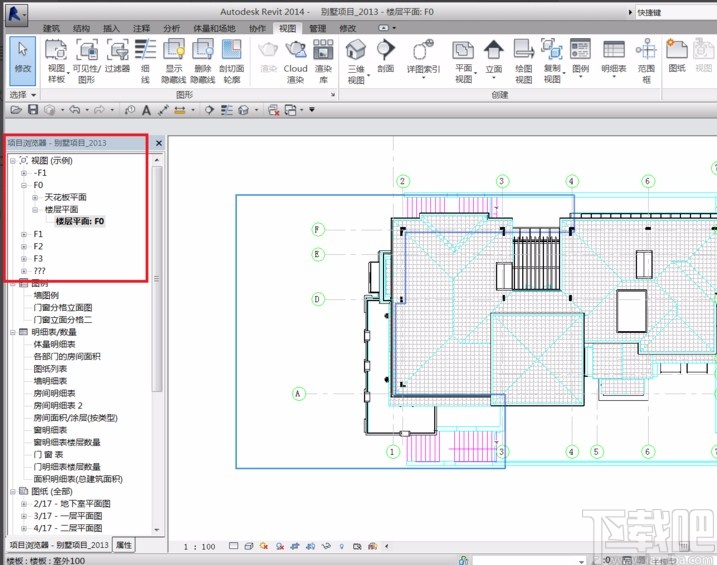717x565 pixels.
Task: Expand 天花板平面 node
Action: [x=35, y=197]
